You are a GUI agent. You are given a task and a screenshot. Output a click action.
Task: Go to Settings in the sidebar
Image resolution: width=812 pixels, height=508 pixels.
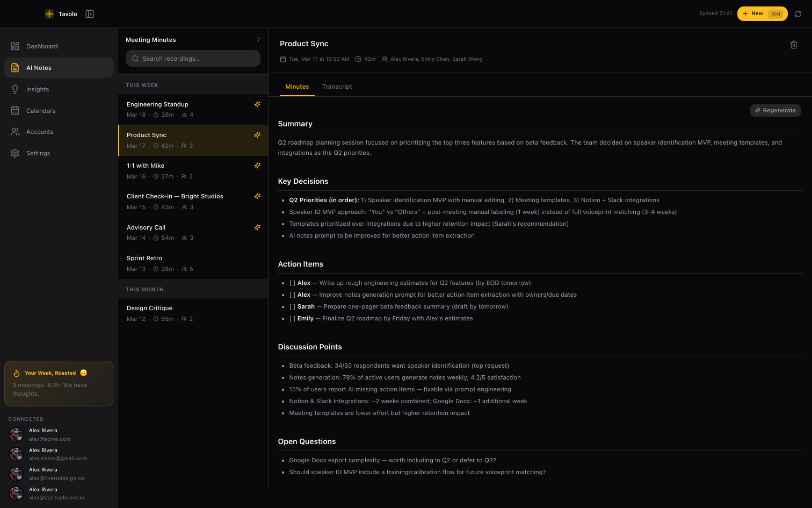tap(38, 153)
